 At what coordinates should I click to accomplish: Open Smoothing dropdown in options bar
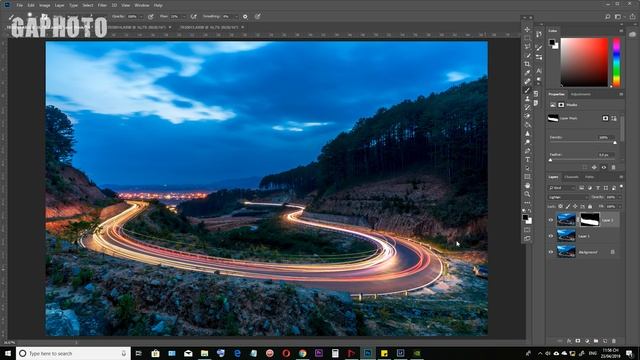pos(237,16)
